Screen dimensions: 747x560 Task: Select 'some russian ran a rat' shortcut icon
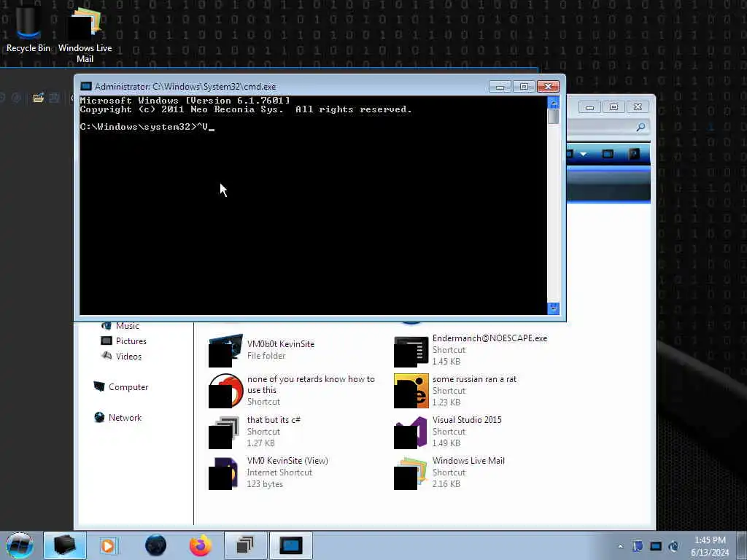click(x=411, y=391)
